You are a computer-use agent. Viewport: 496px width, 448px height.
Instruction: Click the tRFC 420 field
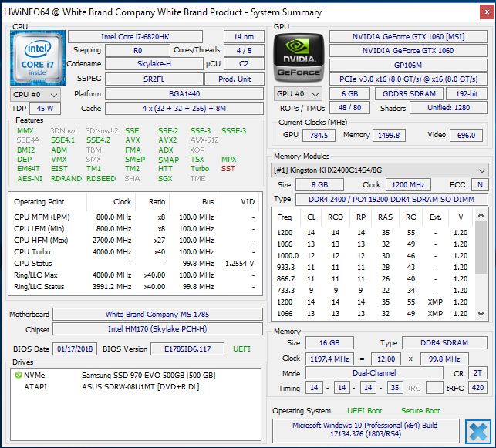(477, 388)
